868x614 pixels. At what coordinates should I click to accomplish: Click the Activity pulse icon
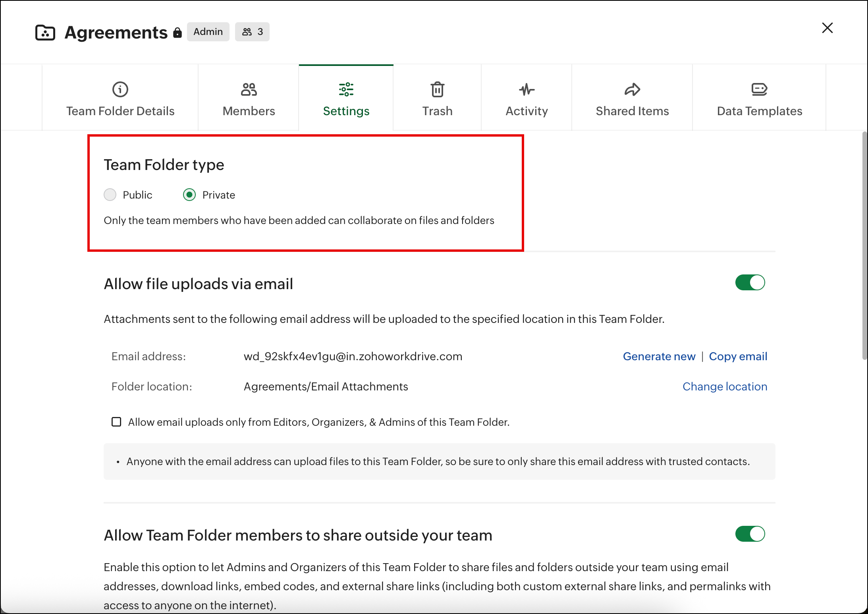[527, 89]
